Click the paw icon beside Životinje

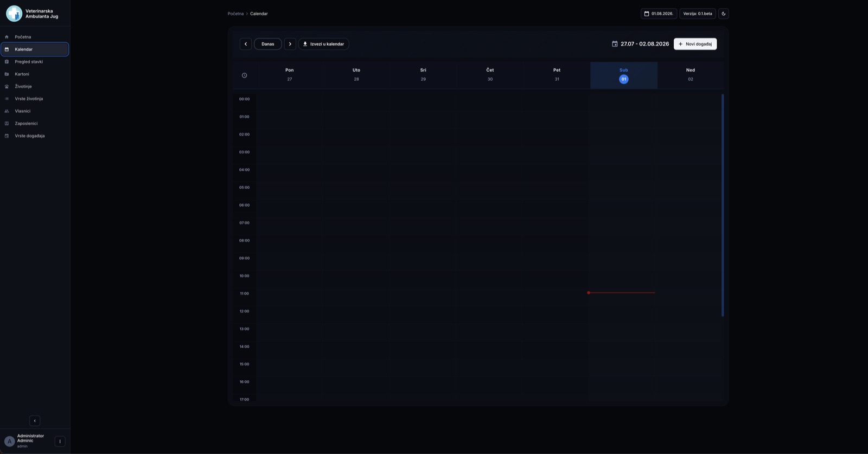7,87
